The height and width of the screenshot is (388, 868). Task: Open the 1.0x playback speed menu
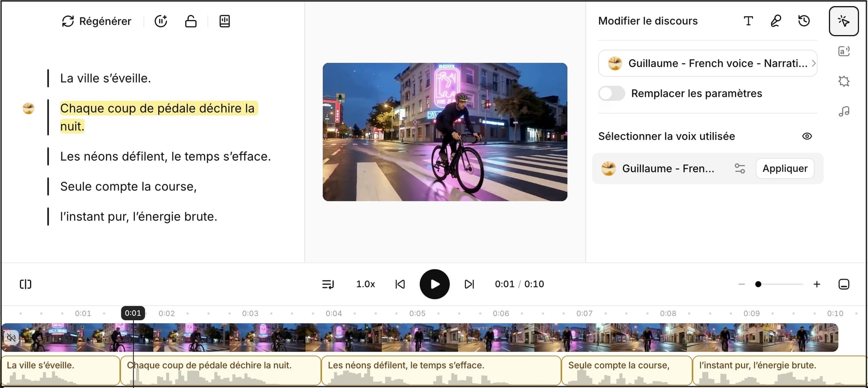click(x=365, y=284)
